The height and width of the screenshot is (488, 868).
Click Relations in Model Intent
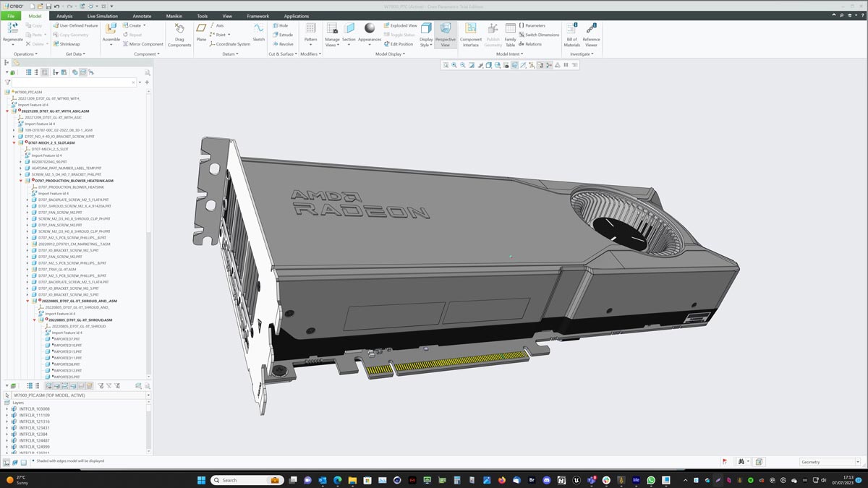coord(530,44)
